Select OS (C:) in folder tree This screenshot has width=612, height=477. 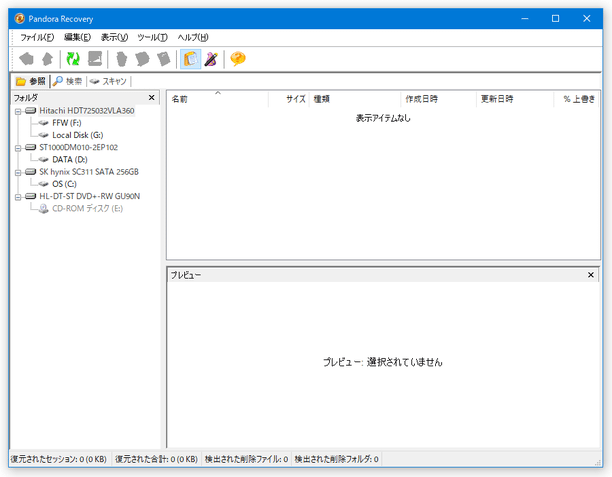(x=64, y=184)
